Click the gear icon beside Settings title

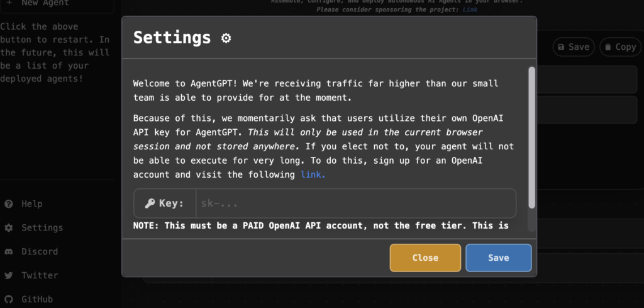(226, 38)
